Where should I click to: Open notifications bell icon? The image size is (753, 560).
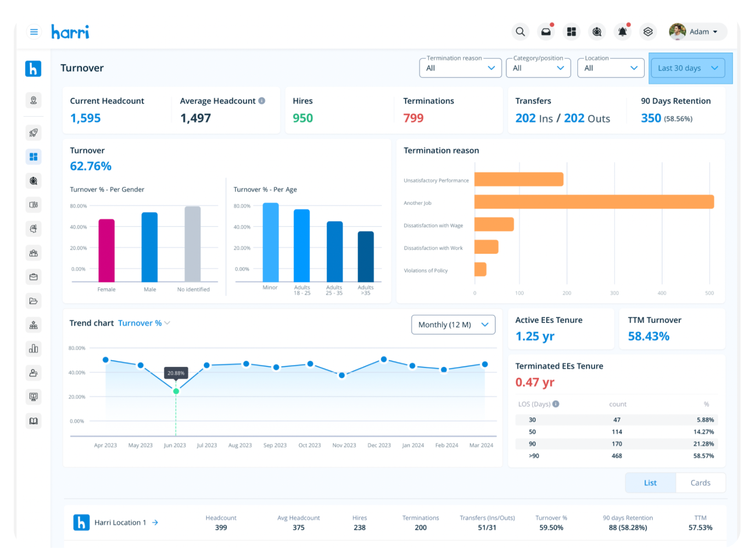pos(622,32)
